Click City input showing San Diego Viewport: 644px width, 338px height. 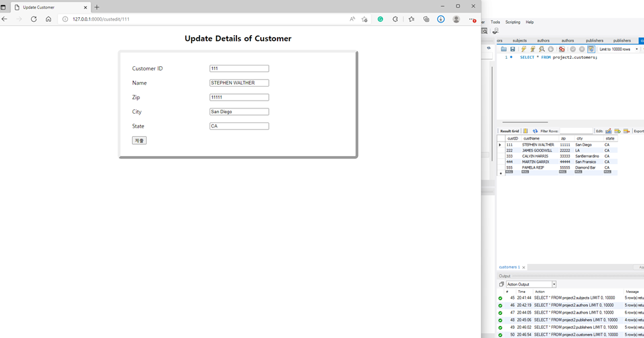point(239,112)
